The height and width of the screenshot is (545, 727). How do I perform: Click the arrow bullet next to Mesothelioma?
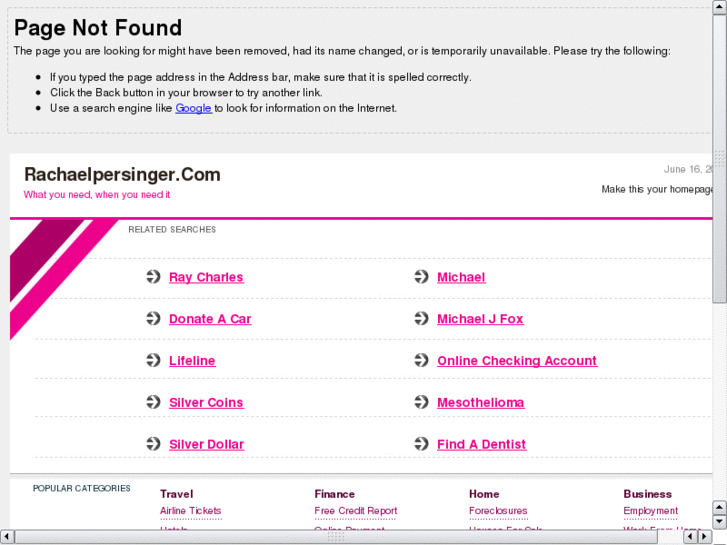click(x=421, y=402)
